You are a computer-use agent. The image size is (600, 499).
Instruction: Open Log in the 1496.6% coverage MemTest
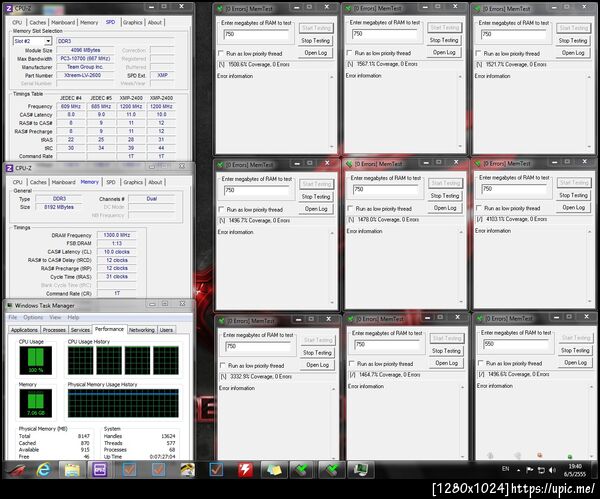575,362
